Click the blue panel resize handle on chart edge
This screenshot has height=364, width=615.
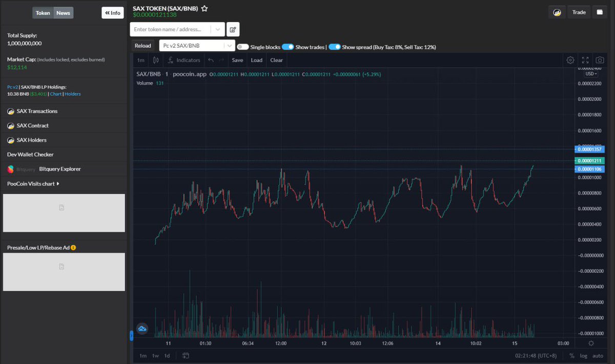[x=131, y=336]
